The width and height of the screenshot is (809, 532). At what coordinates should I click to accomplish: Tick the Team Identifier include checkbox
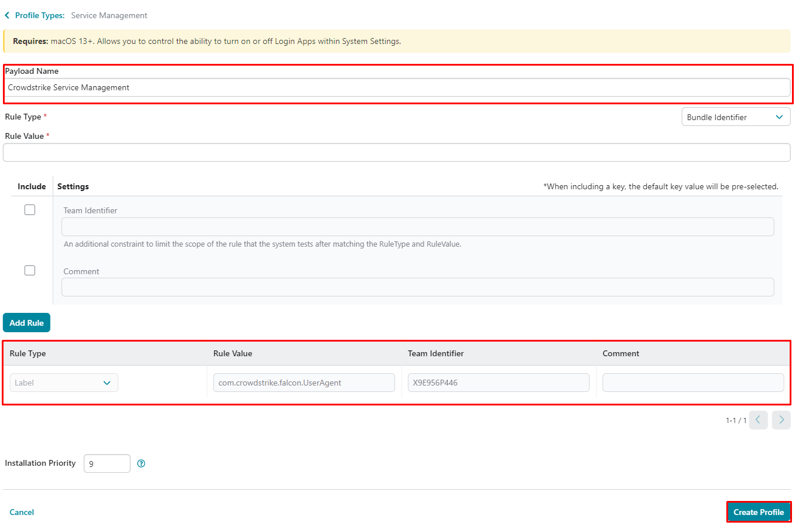[30, 210]
